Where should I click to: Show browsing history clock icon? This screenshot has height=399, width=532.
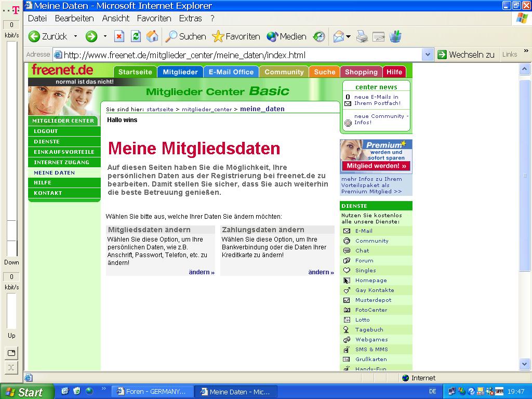[x=319, y=36]
